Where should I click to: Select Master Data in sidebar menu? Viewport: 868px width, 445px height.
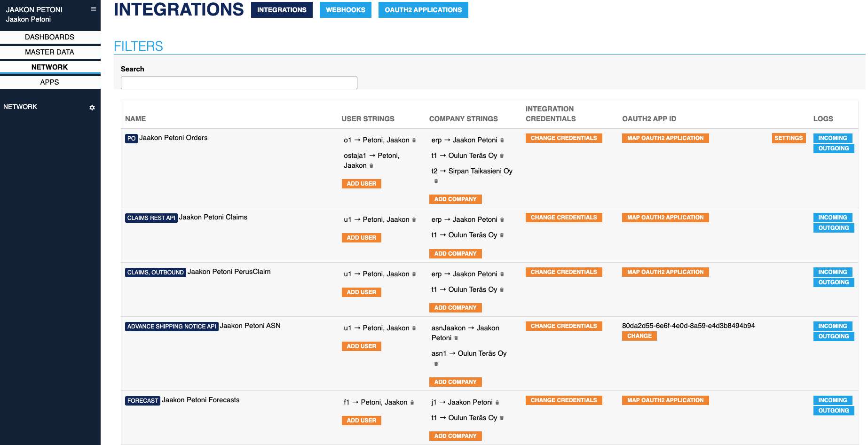tap(50, 52)
